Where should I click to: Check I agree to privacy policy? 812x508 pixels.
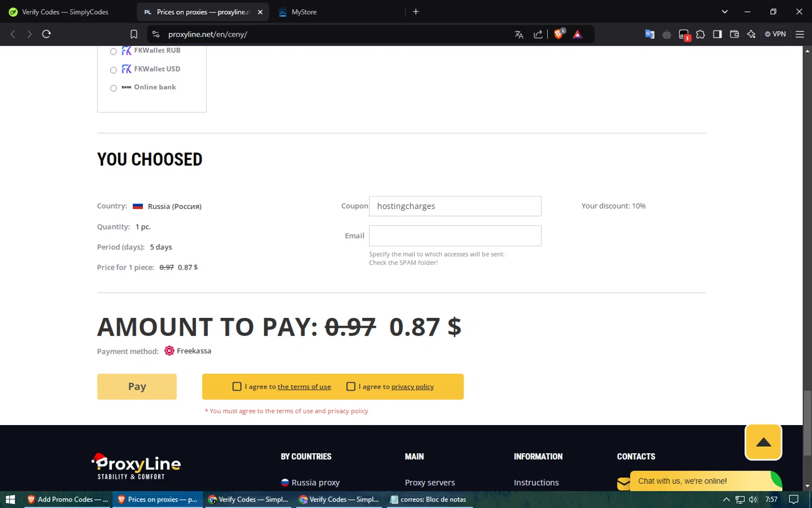click(351, 387)
